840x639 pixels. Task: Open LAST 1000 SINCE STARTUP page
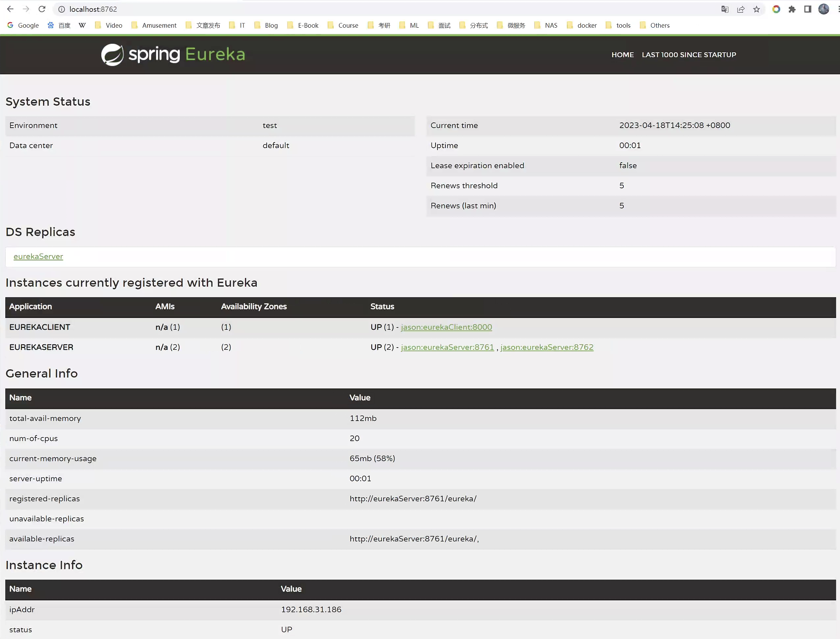click(x=689, y=55)
